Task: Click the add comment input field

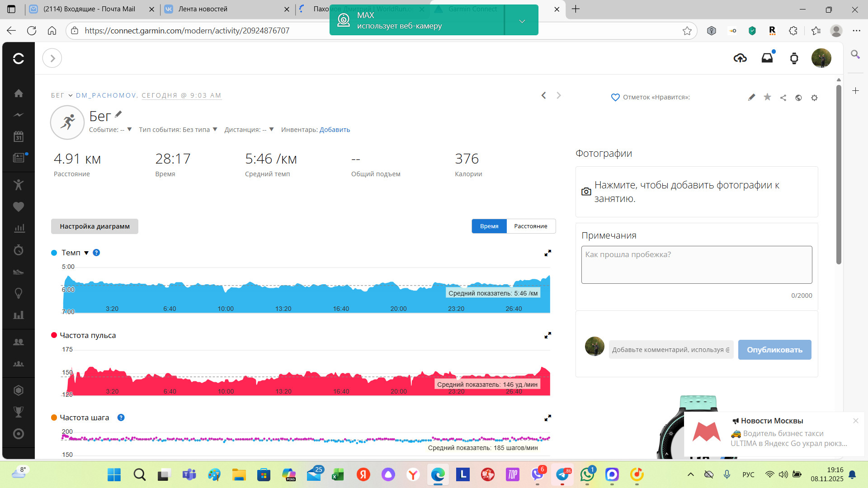Action: (x=671, y=350)
